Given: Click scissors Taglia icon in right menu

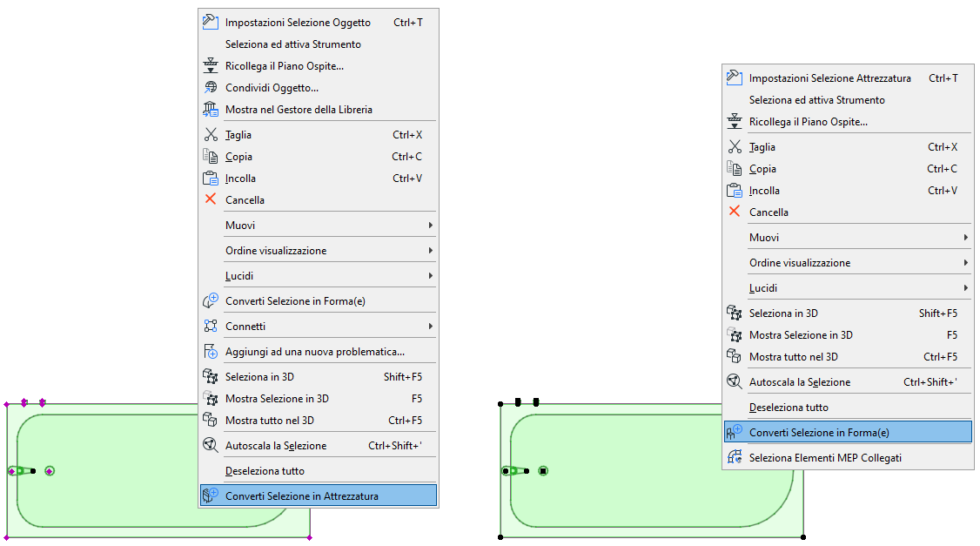Looking at the screenshot, I should [x=734, y=146].
